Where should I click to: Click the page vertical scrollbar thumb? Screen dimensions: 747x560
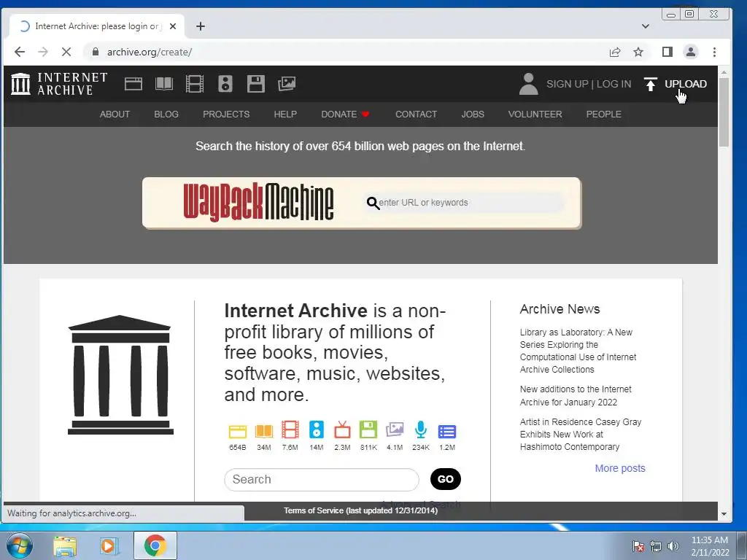tap(724, 112)
